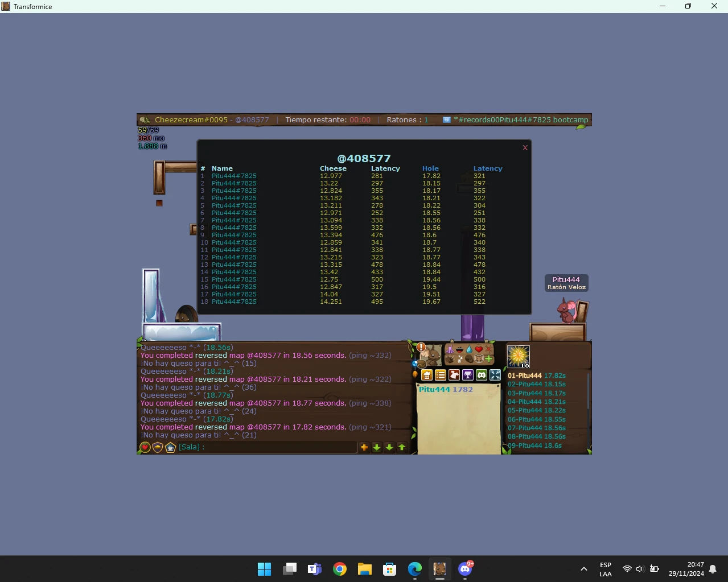Open Google Chrome from taskbar
728x582 pixels.
340,569
